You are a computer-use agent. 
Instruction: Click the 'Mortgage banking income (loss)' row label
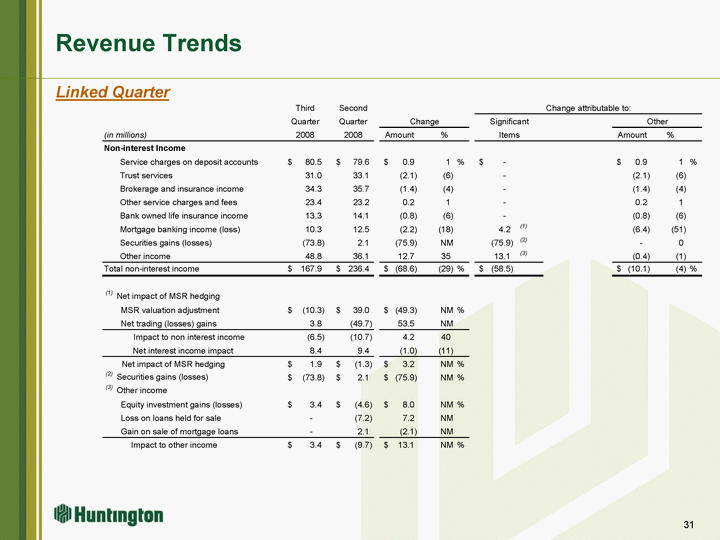click(180, 229)
